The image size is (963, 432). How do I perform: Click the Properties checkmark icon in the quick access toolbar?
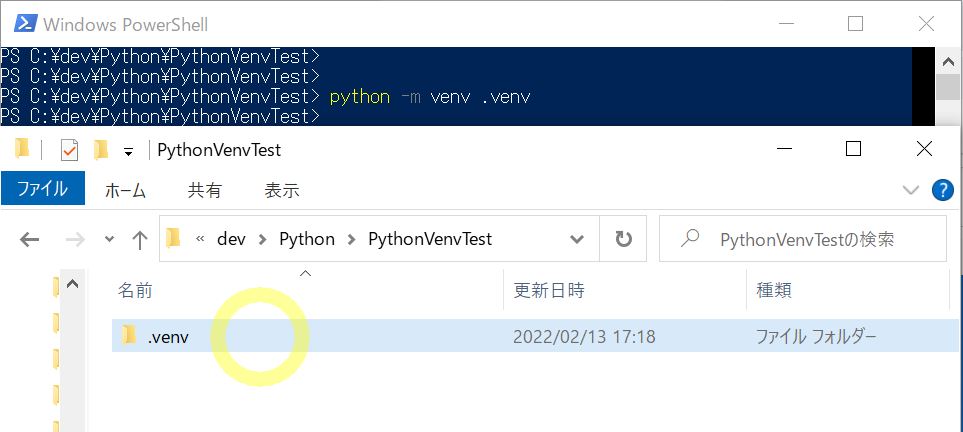click(69, 149)
